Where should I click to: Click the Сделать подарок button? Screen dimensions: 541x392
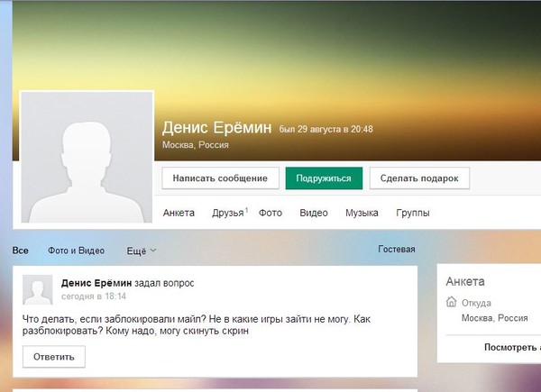point(419,178)
